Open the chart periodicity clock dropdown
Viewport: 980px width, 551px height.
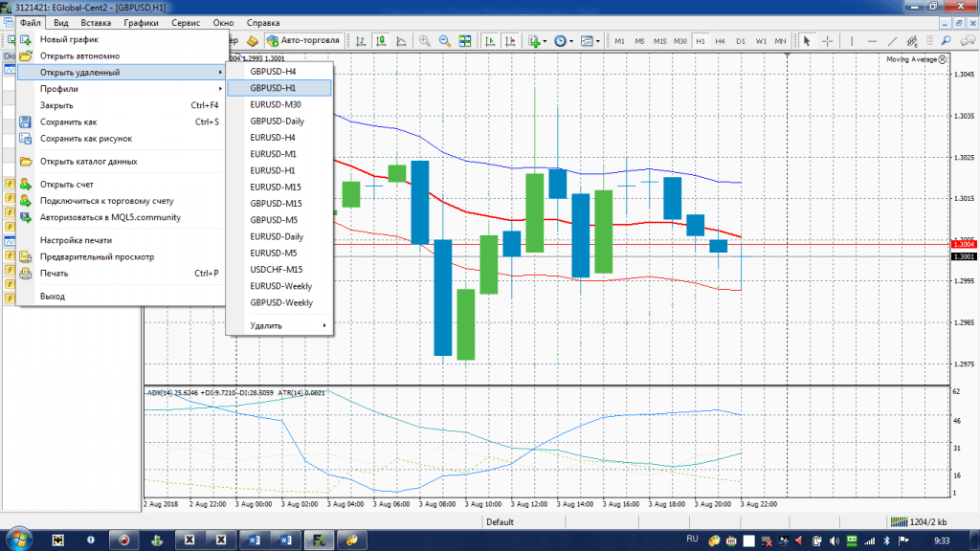coord(563,41)
